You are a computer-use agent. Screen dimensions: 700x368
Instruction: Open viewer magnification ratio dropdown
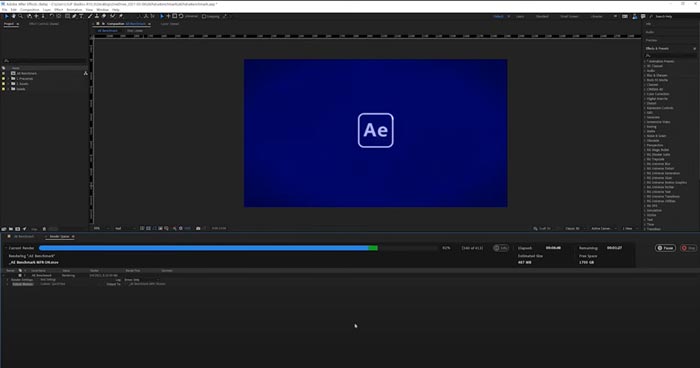click(100, 228)
